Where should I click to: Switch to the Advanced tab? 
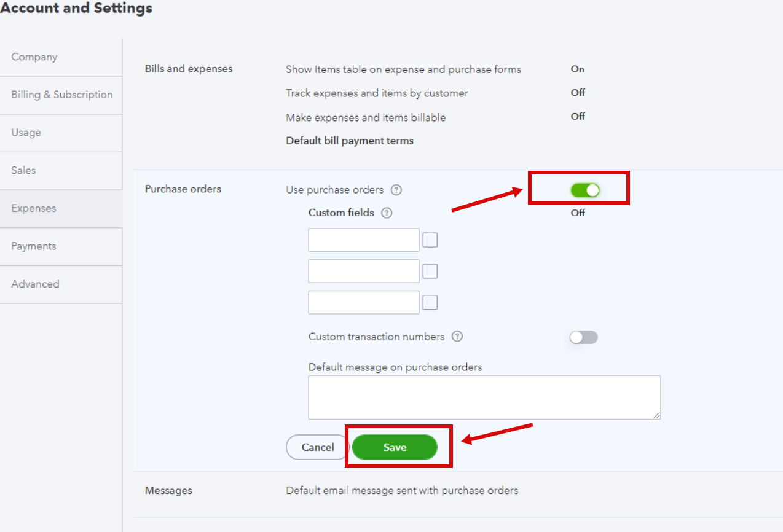click(61, 284)
